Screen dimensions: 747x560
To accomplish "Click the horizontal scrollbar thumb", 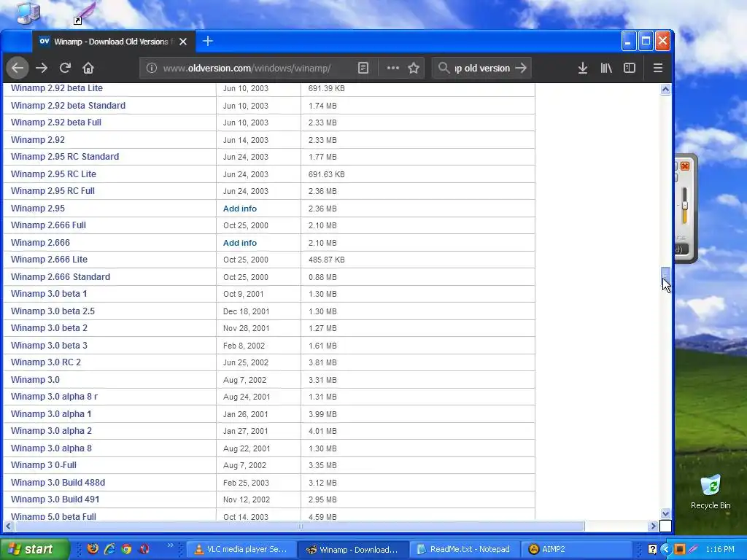I will pyautogui.click(x=300, y=526).
